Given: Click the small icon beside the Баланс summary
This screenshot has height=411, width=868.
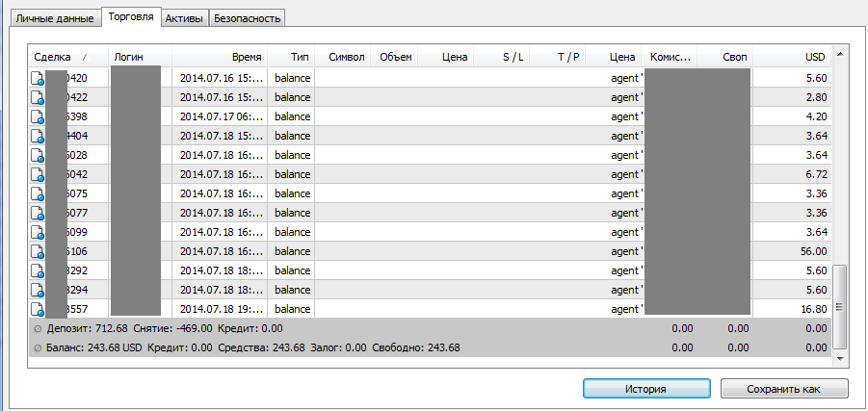Looking at the screenshot, I should click(37, 347).
